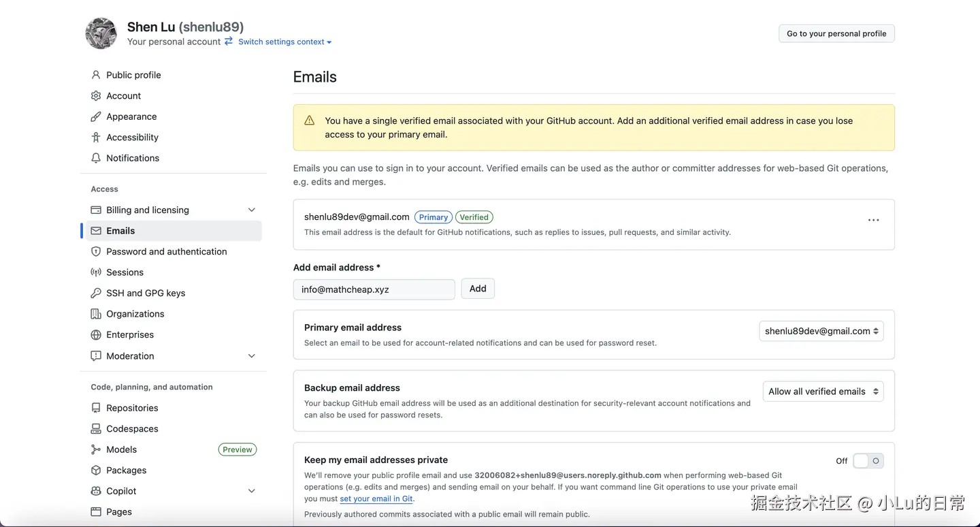980x527 pixels.
Task: Follow the 'set your email in Git' link
Action: click(376, 498)
